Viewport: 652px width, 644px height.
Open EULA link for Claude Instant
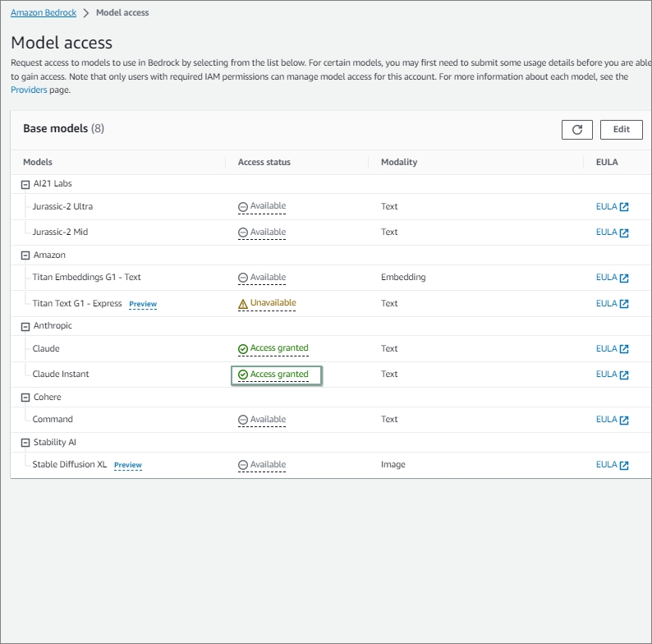612,375
